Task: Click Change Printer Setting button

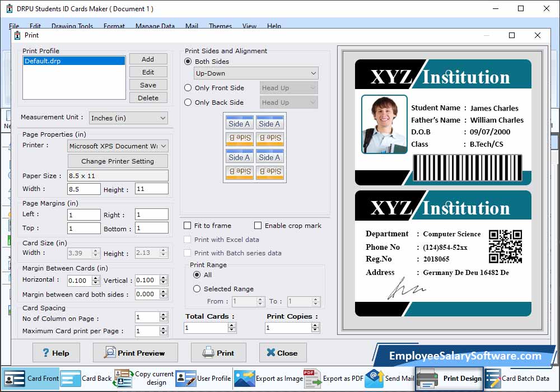Action: coord(118,161)
